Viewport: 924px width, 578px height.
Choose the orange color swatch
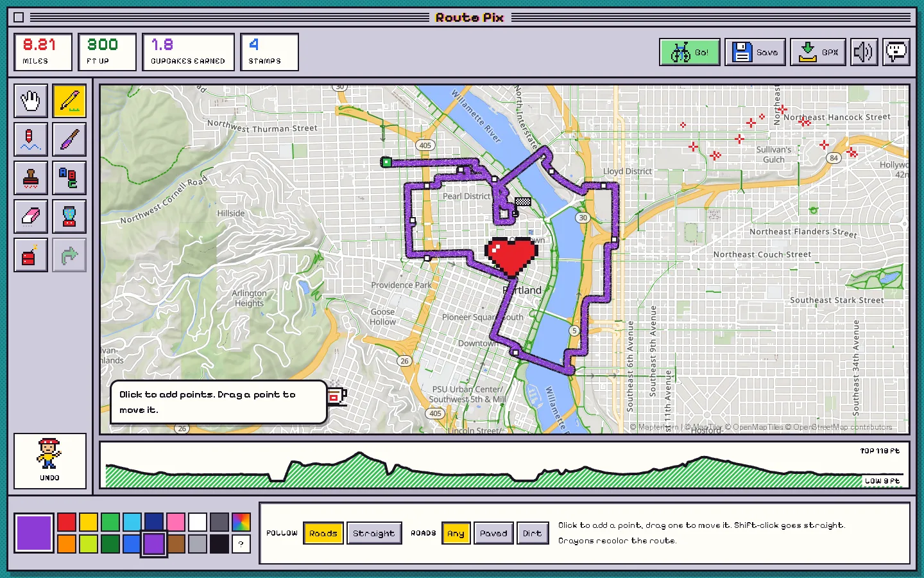pyautogui.click(x=67, y=544)
